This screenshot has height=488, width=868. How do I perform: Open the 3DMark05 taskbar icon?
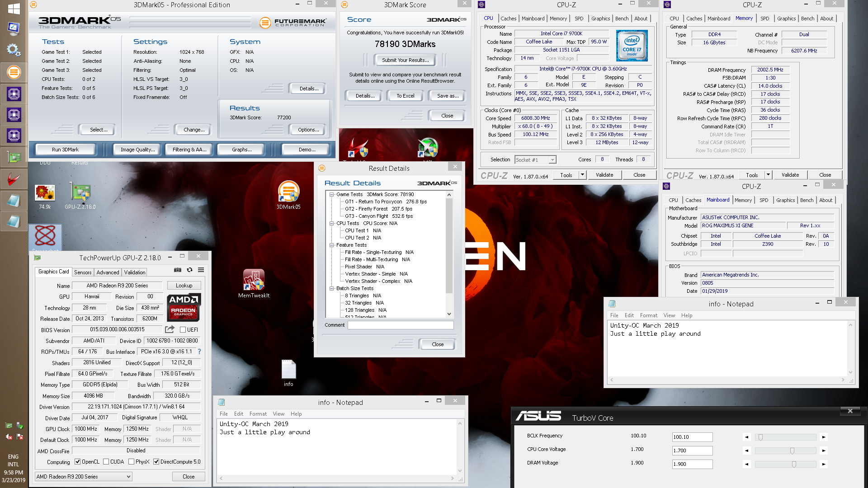click(14, 72)
